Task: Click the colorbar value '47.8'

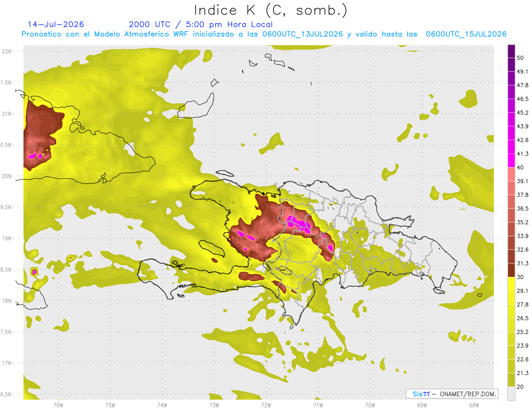Action: point(523,85)
